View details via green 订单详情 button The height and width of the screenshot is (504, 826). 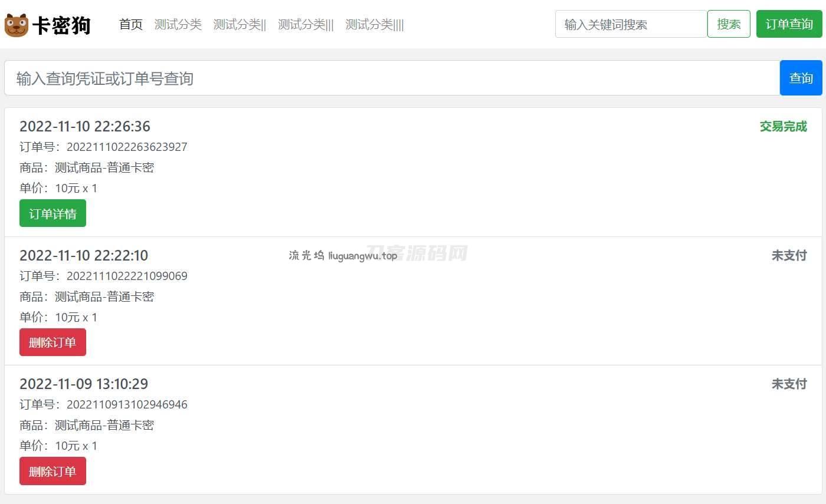(53, 213)
